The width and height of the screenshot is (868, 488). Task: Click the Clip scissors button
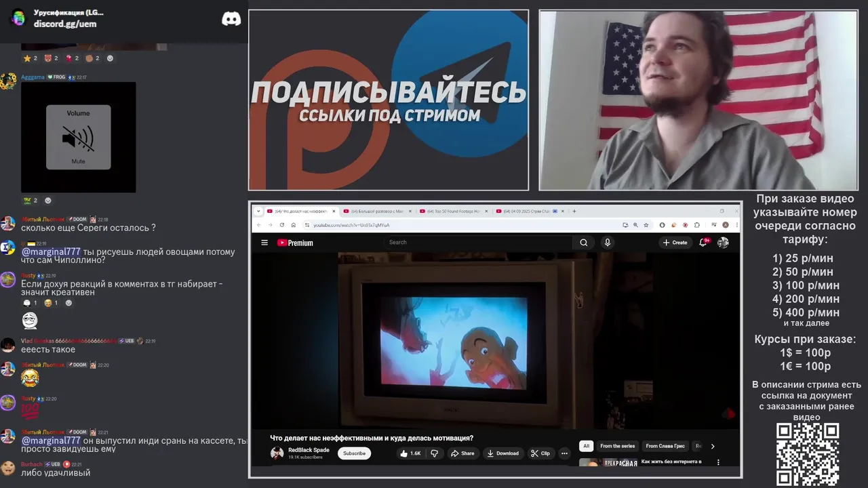[540, 453]
